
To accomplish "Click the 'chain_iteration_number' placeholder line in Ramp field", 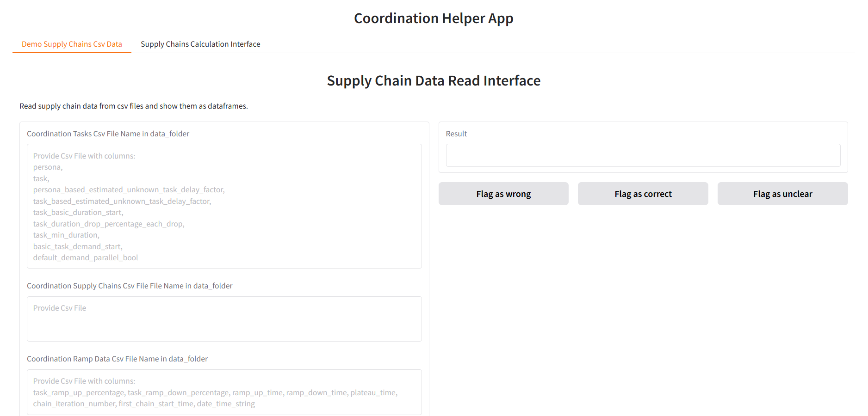I will [x=144, y=404].
